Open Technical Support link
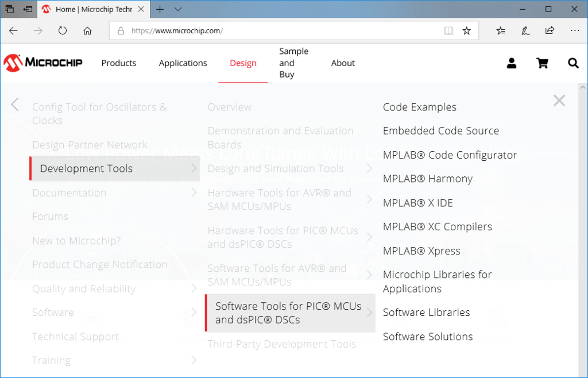 coord(75,337)
